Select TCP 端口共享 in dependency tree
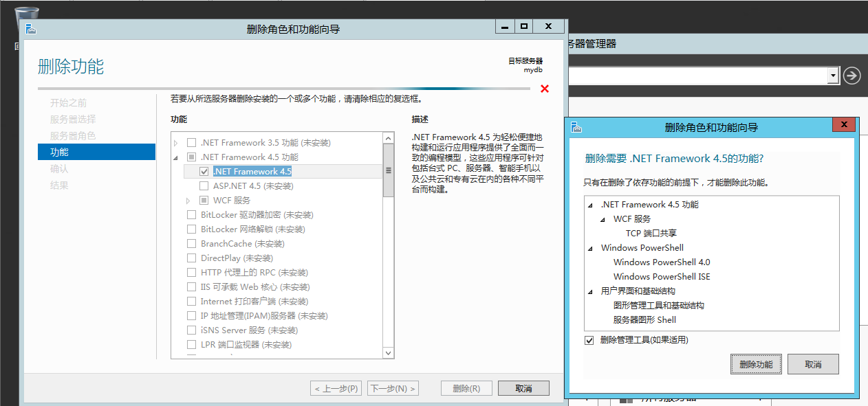The image size is (868, 406). click(x=651, y=234)
